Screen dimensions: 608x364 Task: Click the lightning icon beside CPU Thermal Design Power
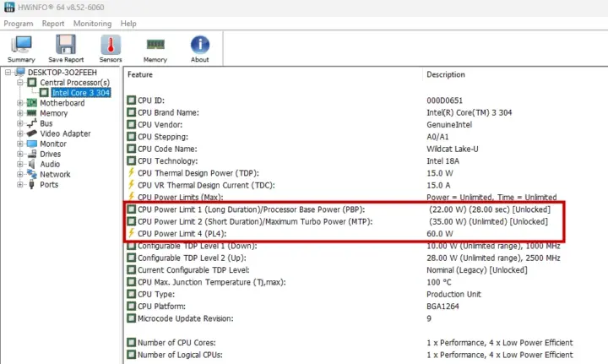[132, 172]
